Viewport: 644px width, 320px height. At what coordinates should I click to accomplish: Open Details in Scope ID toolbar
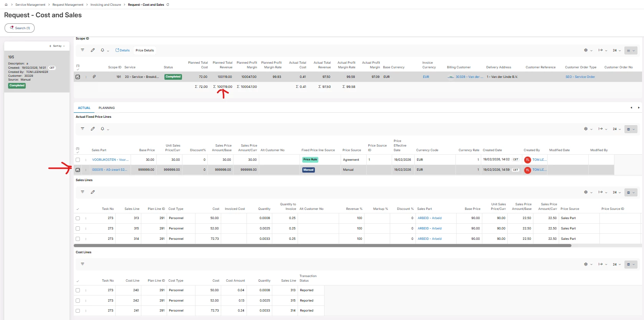(x=123, y=50)
